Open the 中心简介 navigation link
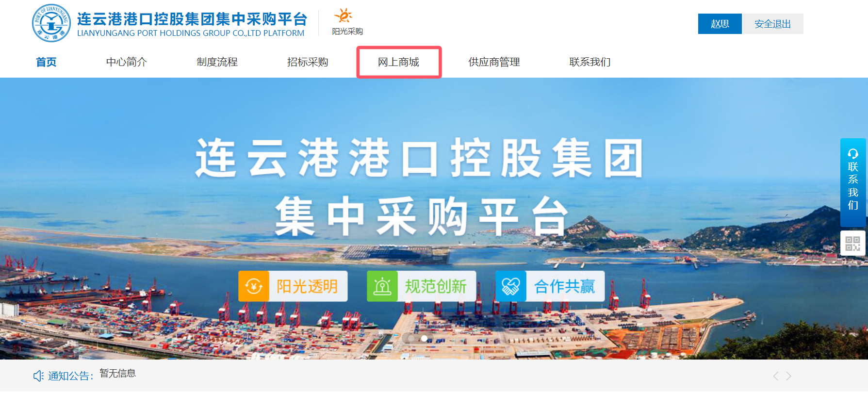Image resolution: width=868 pixels, height=410 pixels. [127, 62]
